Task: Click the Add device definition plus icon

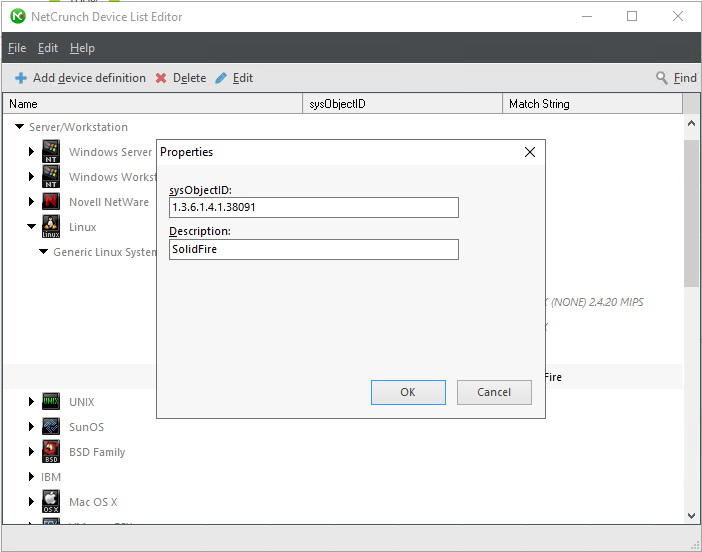Action: point(21,78)
